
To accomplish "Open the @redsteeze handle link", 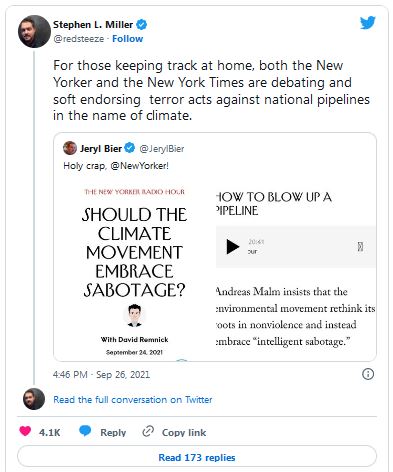I will [79, 39].
